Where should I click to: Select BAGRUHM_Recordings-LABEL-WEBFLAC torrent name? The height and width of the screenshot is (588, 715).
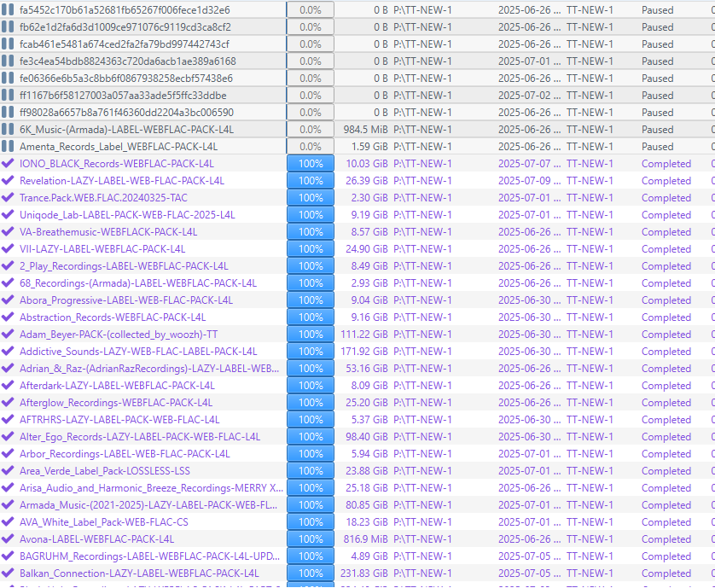[x=149, y=556]
